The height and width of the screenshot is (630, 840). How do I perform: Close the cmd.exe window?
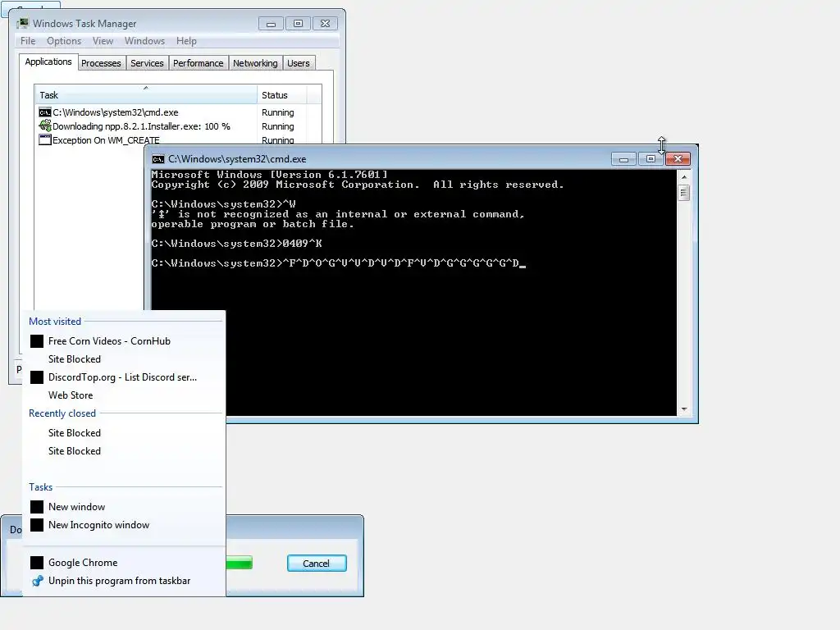678,159
